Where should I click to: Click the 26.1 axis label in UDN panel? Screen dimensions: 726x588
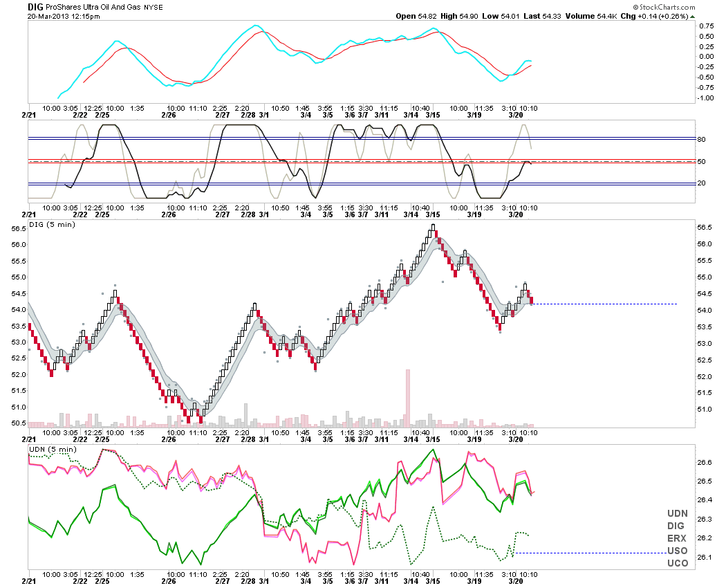coord(705,558)
